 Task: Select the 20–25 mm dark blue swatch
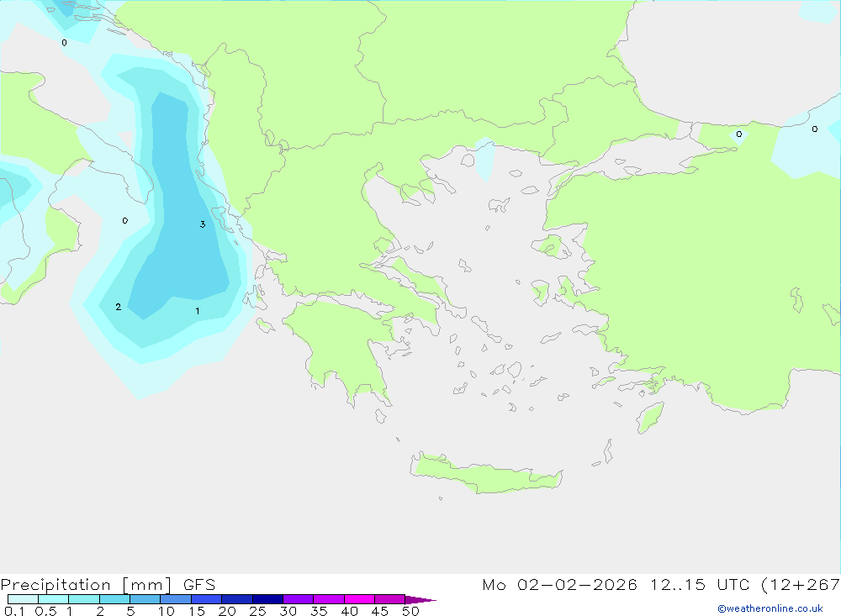click(x=237, y=599)
